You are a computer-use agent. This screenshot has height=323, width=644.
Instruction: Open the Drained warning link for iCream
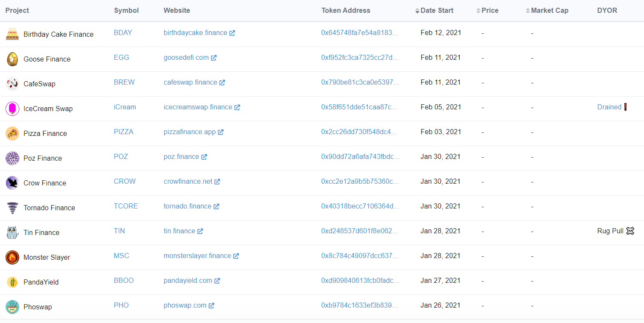[609, 107]
